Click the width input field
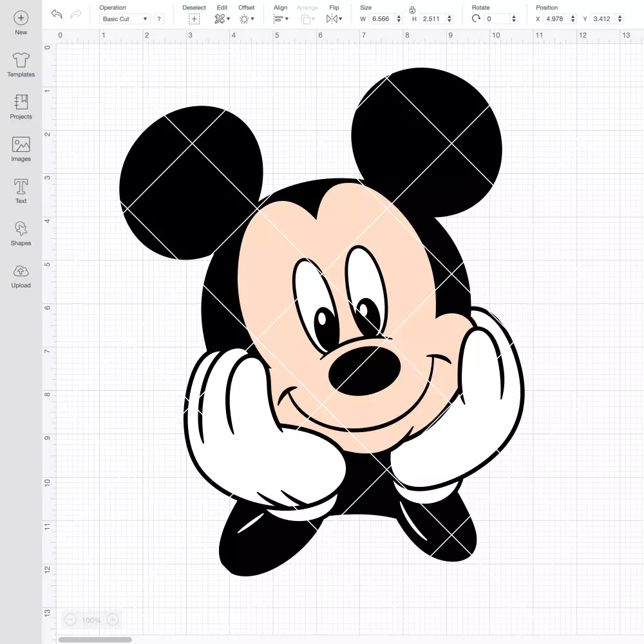The image size is (644, 644). (381, 19)
